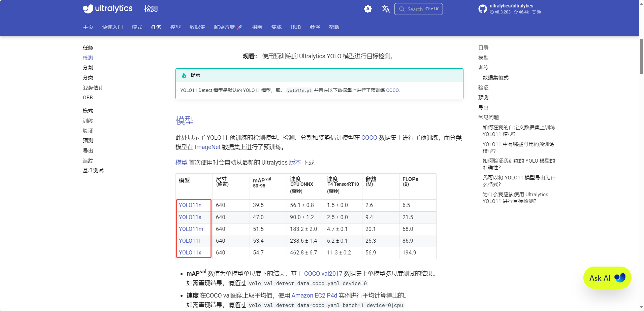Open the notification bell icon
The height and width of the screenshot is (311, 644).
(x=368, y=9)
